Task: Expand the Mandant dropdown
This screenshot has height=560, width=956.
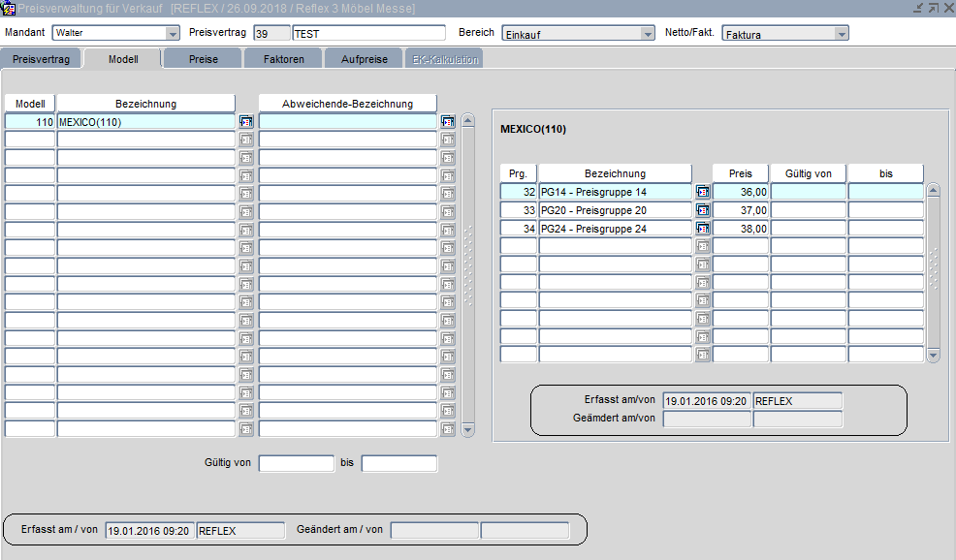Action: [174, 34]
